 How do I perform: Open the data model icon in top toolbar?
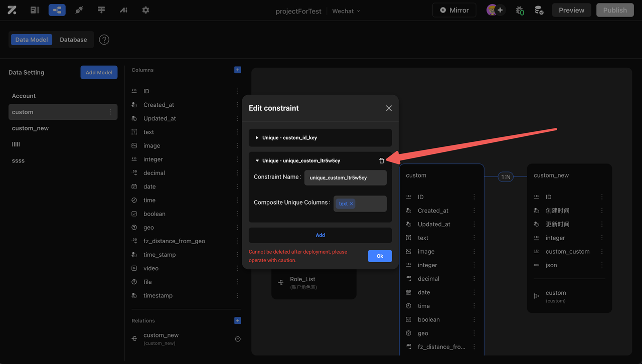pyautogui.click(x=57, y=10)
